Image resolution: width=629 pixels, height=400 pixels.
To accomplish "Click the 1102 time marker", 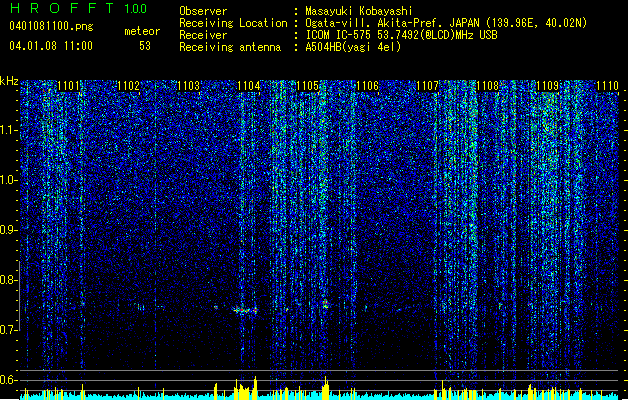I will point(128,86).
